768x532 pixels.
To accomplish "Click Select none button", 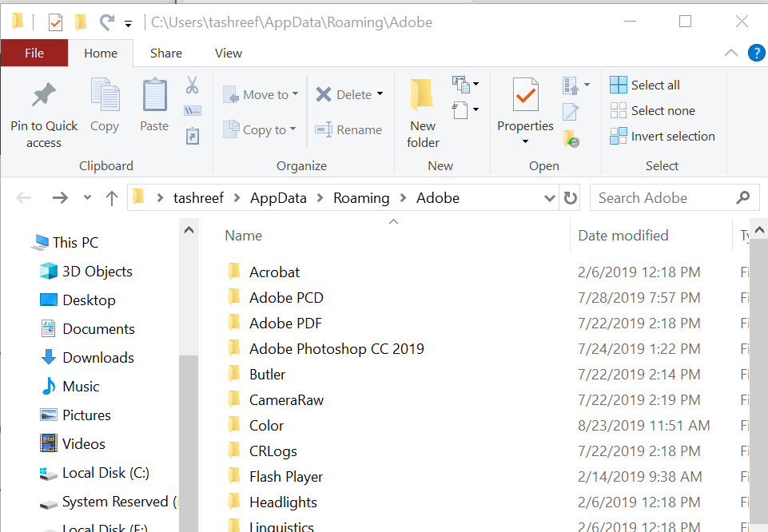I will pyautogui.click(x=653, y=110).
